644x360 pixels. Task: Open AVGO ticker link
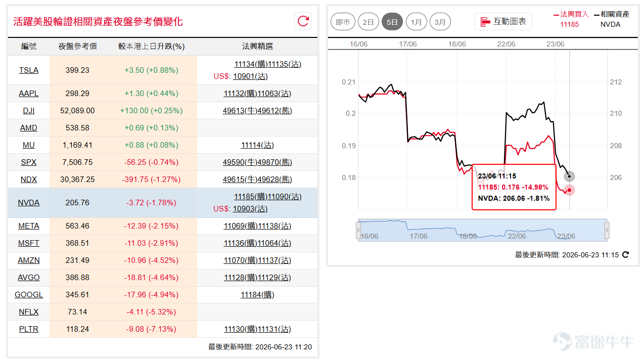[29, 278]
